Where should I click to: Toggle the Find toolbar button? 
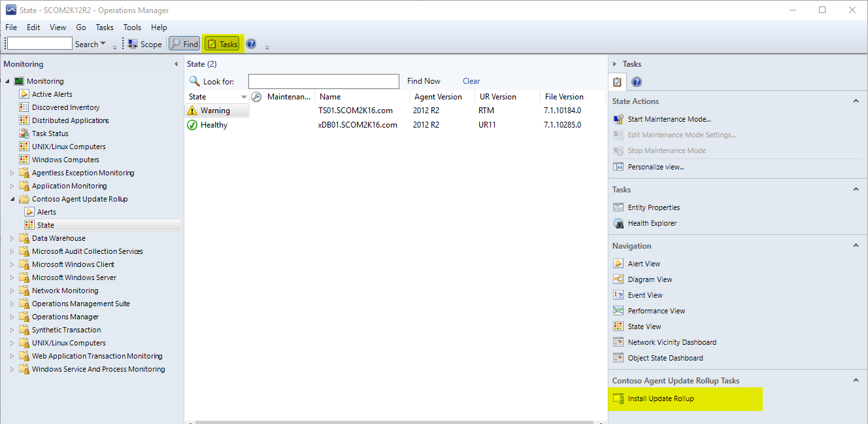(x=184, y=44)
